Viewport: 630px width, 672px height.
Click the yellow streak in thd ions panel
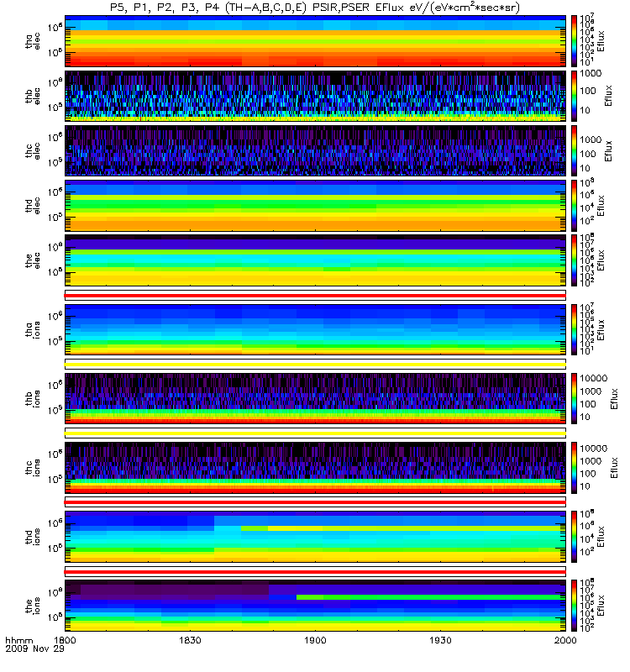click(403, 528)
